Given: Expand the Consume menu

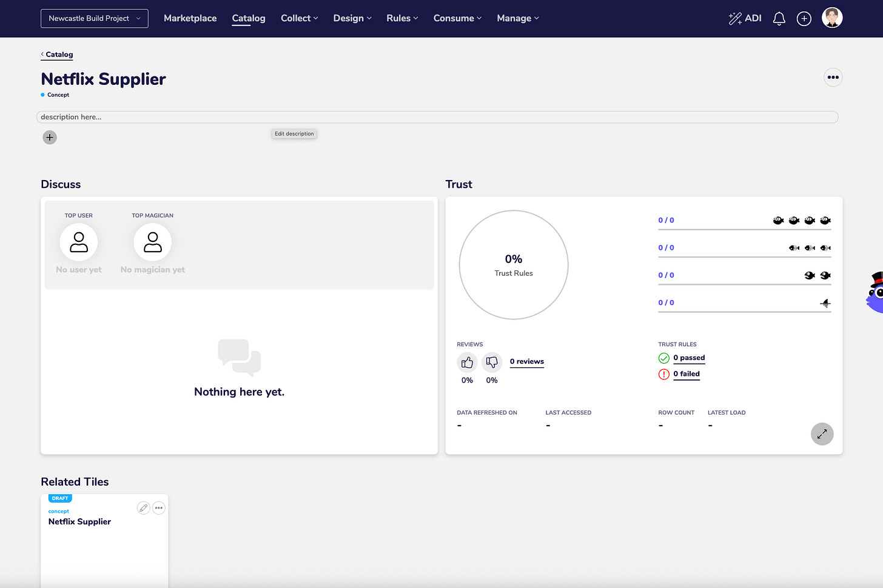Looking at the screenshot, I should [457, 18].
